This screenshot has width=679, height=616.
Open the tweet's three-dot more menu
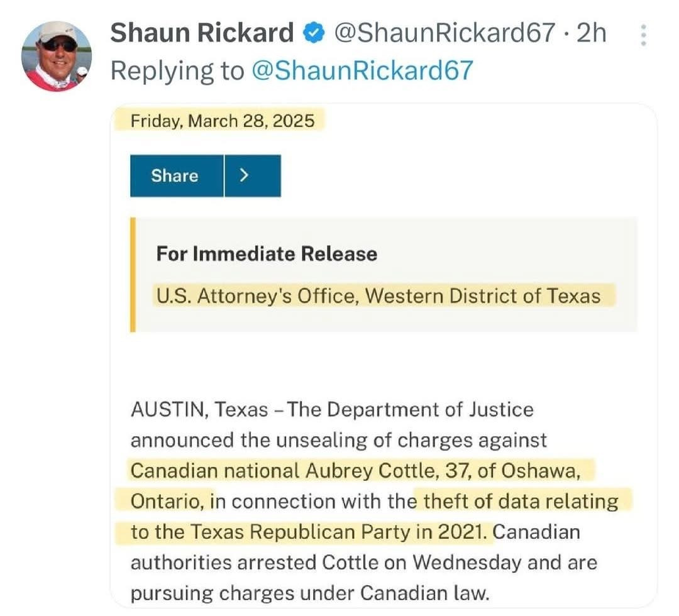(643, 35)
